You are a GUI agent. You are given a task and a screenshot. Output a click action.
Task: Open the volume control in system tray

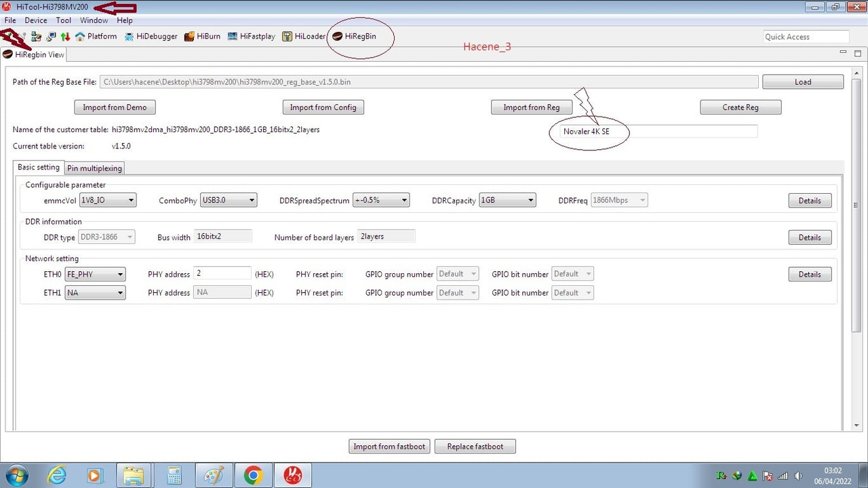point(798,476)
